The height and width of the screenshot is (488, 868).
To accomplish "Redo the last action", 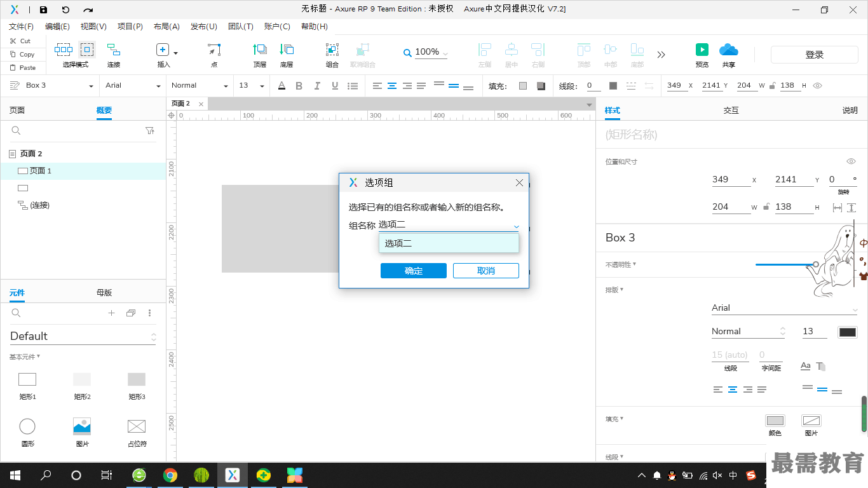I will click(88, 10).
